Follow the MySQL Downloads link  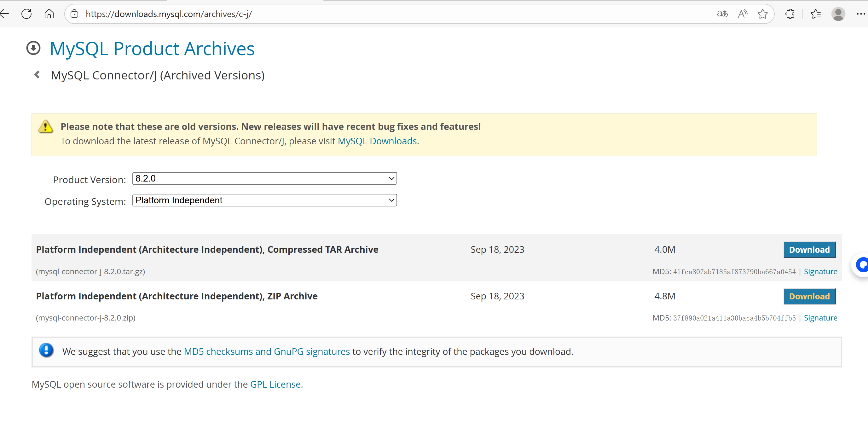(x=377, y=141)
